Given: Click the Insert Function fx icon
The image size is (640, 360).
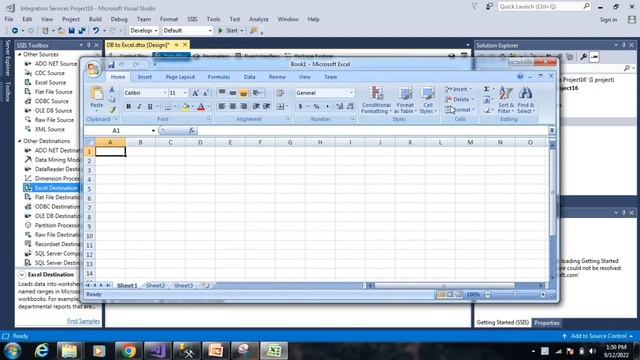Looking at the screenshot, I should click(x=191, y=130).
